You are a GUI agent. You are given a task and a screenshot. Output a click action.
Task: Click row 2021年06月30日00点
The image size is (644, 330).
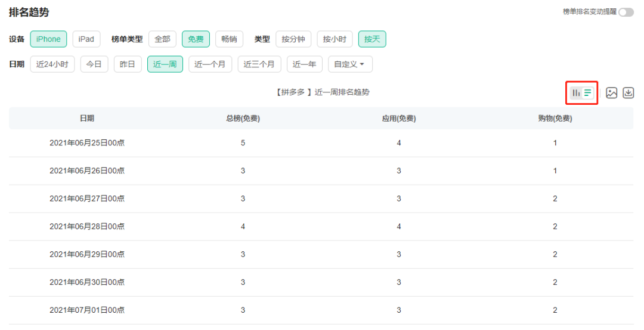(321, 282)
